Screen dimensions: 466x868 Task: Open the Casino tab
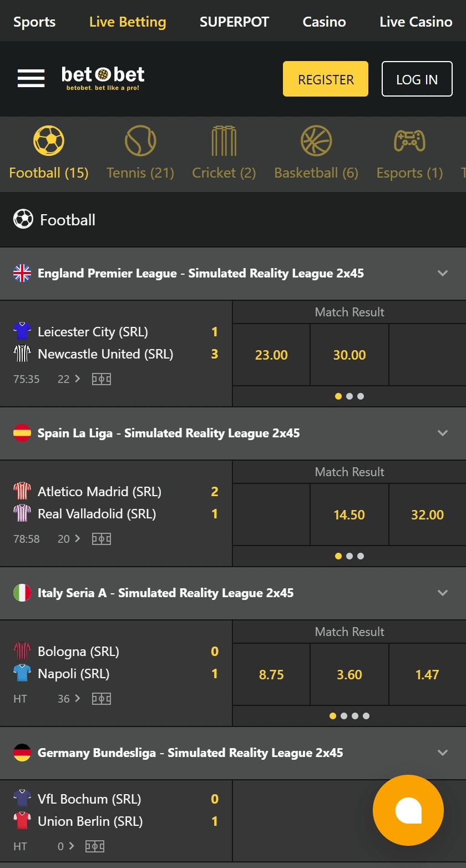324,22
